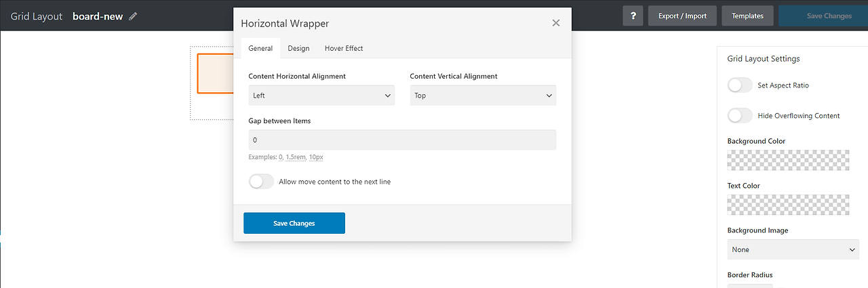Screen dimensions: 868x288
Task: Turn on Hide Overflowing Content
Action: pos(740,116)
